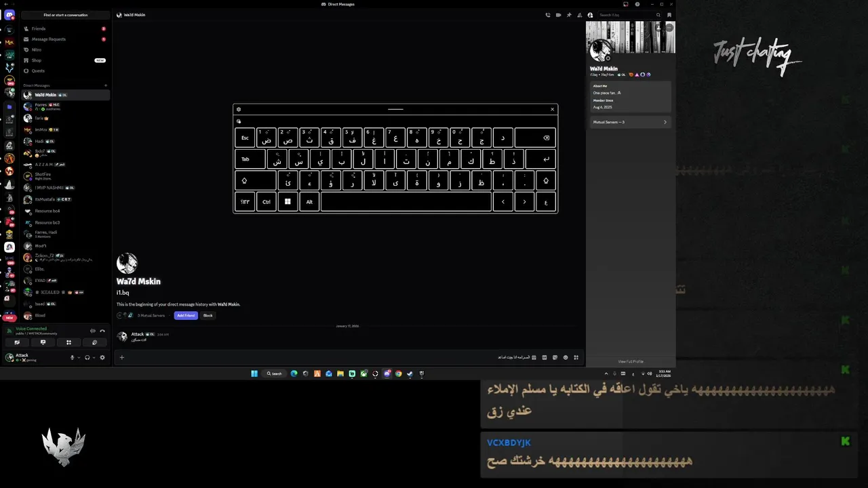
Task: Open DM with Forres
Action: (65, 106)
